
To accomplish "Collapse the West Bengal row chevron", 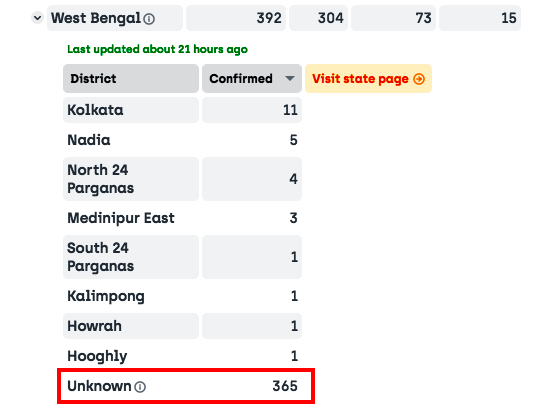I will 37,18.
